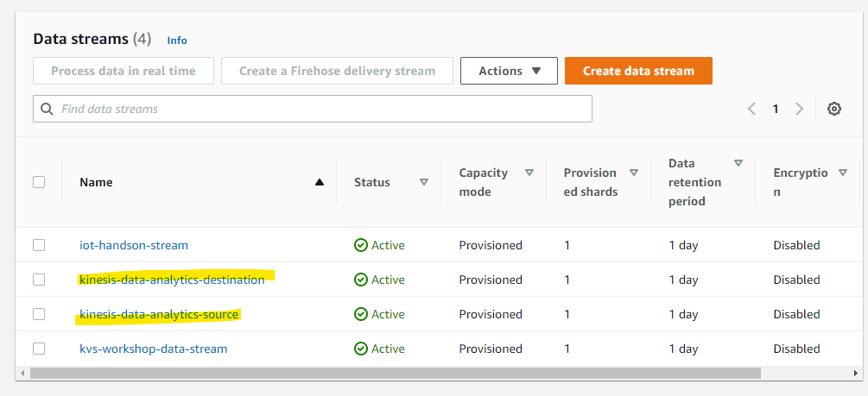The width and height of the screenshot is (868, 396).
Task: Select kvs-workshop-data-stream row checkbox
Action: 39,349
